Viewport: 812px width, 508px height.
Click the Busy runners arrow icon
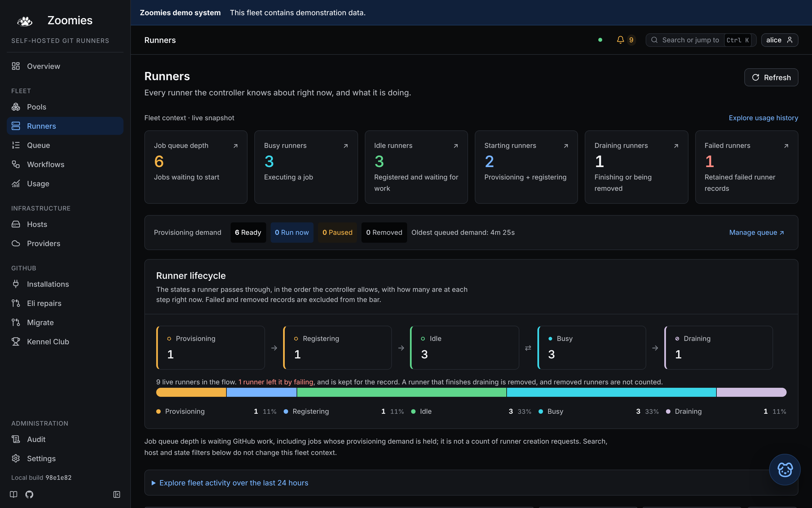(346, 146)
